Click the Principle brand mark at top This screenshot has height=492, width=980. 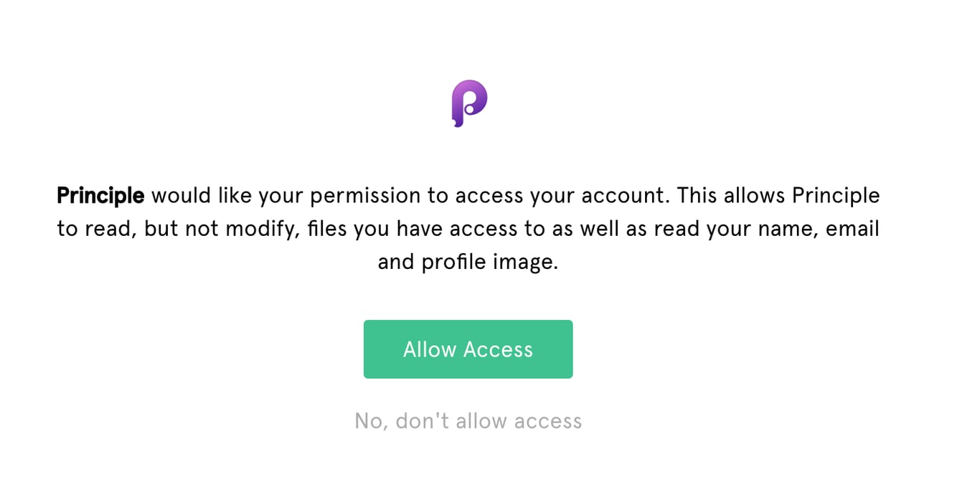[469, 103]
